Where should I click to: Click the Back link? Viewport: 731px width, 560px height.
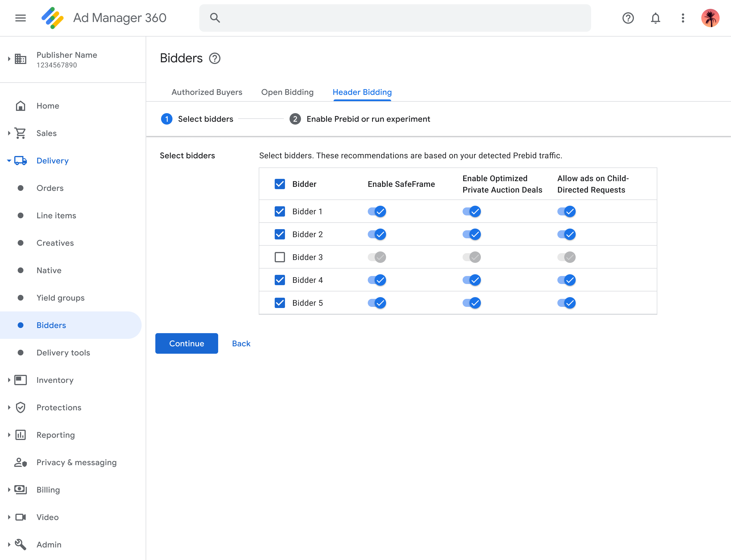point(242,343)
